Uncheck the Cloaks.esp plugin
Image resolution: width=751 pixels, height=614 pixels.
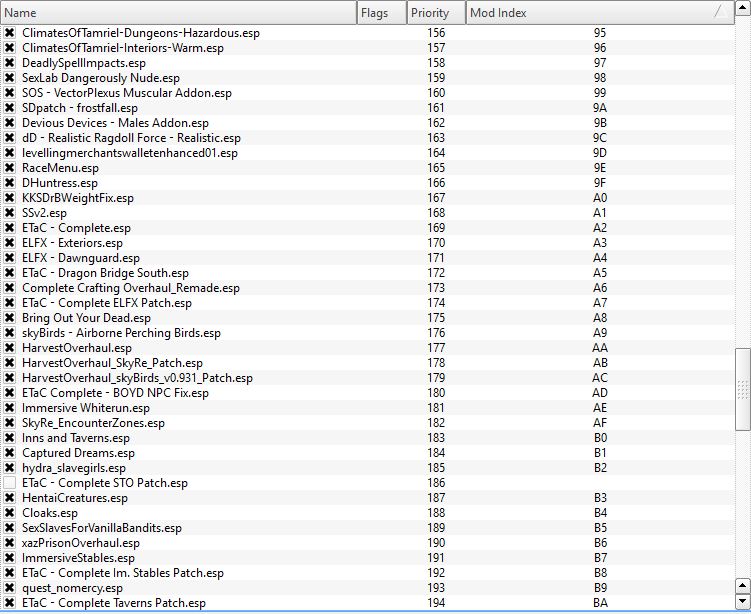(10, 513)
